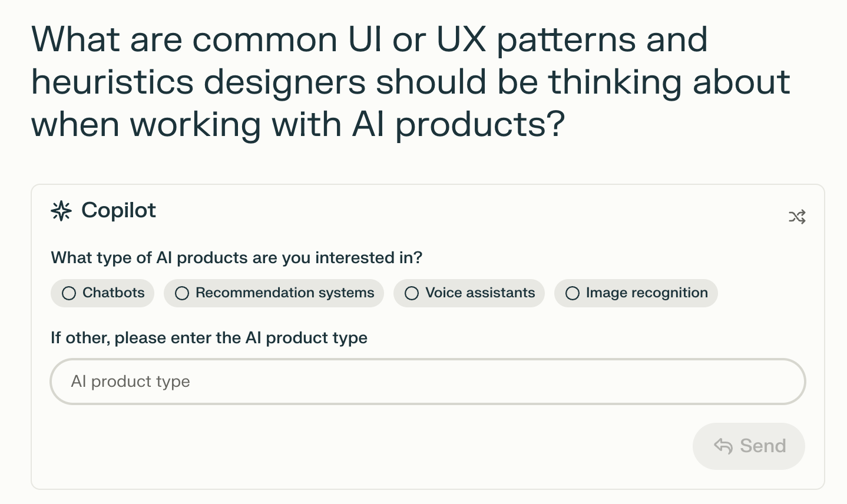This screenshot has width=847, height=504.
Task: Click the 'What type of AI products' label
Action: pyautogui.click(x=236, y=258)
